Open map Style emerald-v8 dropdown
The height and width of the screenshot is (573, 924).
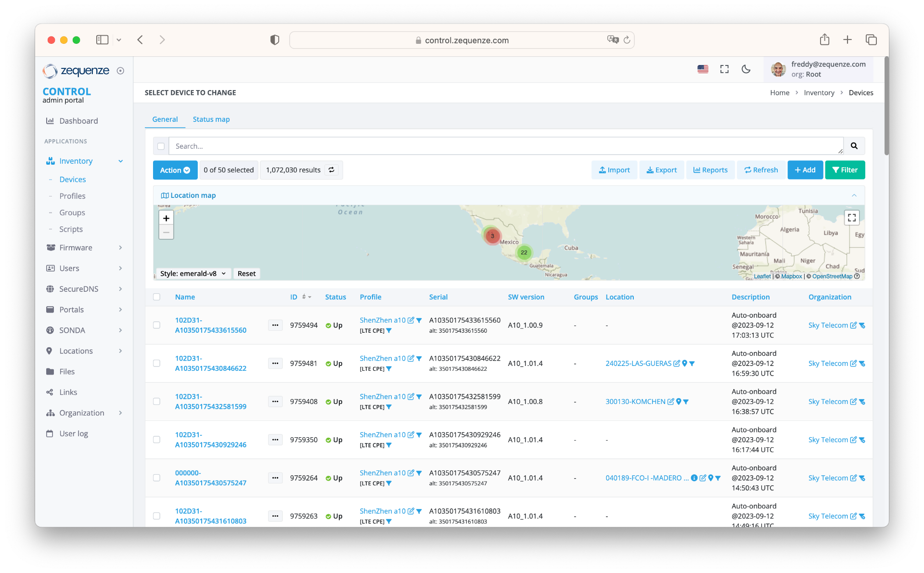(192, 273)
